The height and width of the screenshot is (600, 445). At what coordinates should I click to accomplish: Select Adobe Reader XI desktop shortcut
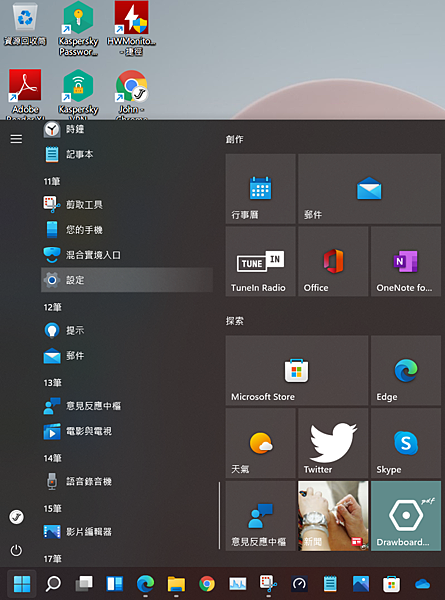(25, 94)
